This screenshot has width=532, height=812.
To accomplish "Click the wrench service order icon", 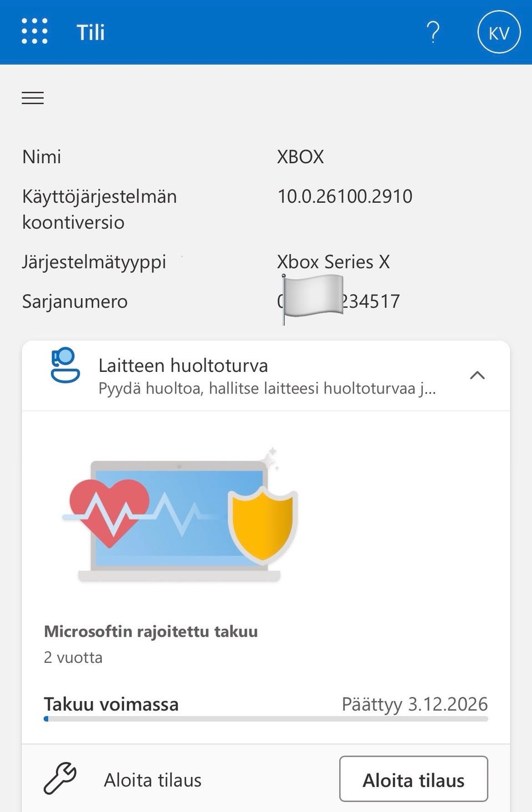I will (x=60, y=779).
